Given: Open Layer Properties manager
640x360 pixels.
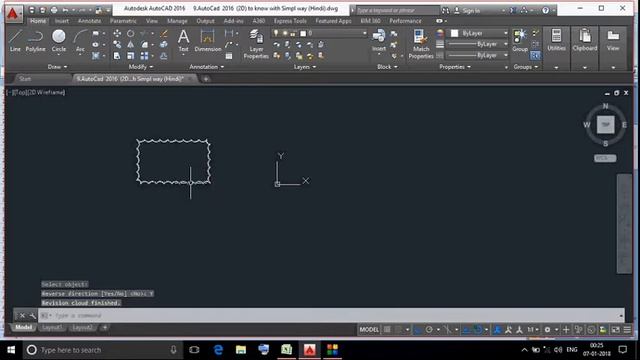Looking at the screenshot, I should [x=256, y=44].
